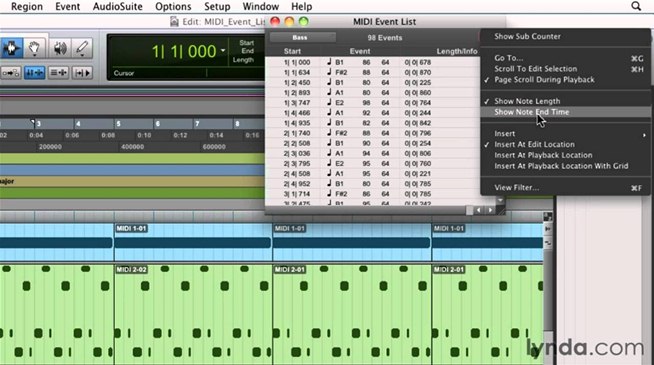Select event row starting at 2|3|795
Screen dimensions: 654x365
pos(372,164)
